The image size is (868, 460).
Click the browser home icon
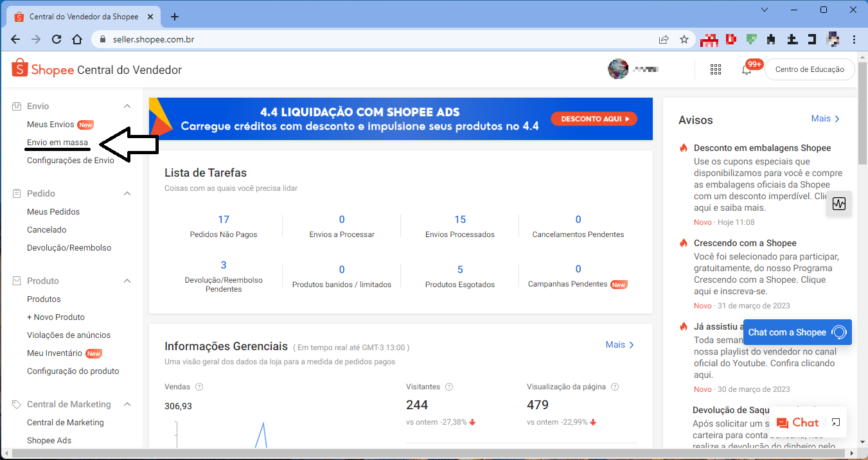pyautogui.click(x=77, y=39)
